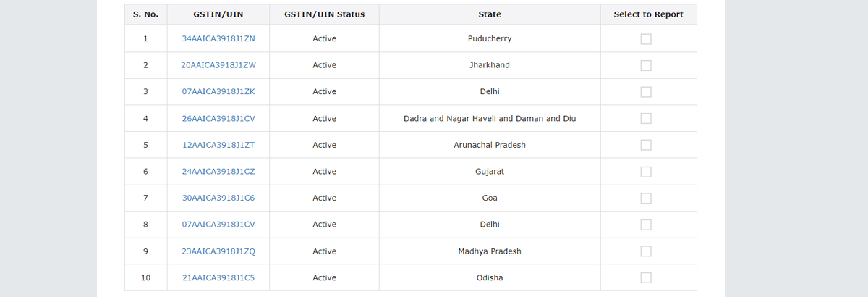Open GSTIN 23AAICA3918J1ZQ link
Viewport: 868px width, 297px height.
point(218,251)
